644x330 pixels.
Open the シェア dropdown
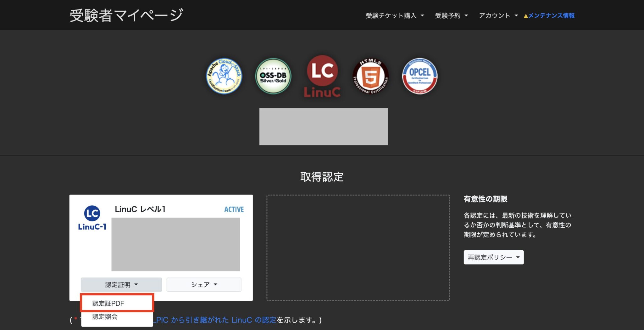point(203,284)
